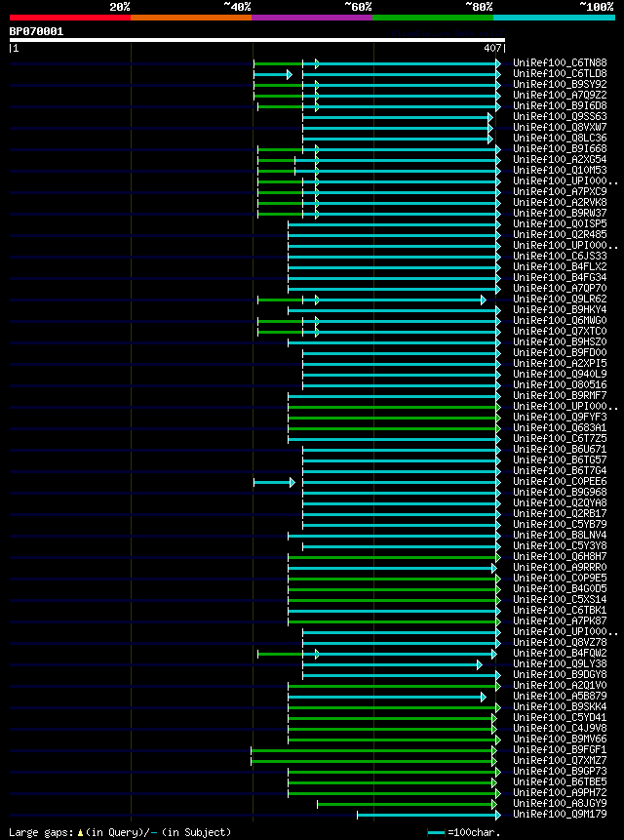
Task: Select the UniRef100_B4FLX2 label
Action: [560, 266]
